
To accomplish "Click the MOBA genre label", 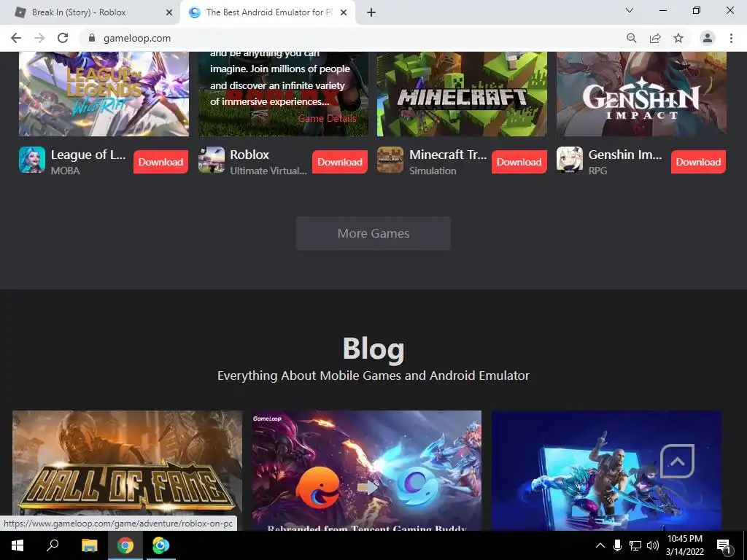I will [x=65, y=171].
